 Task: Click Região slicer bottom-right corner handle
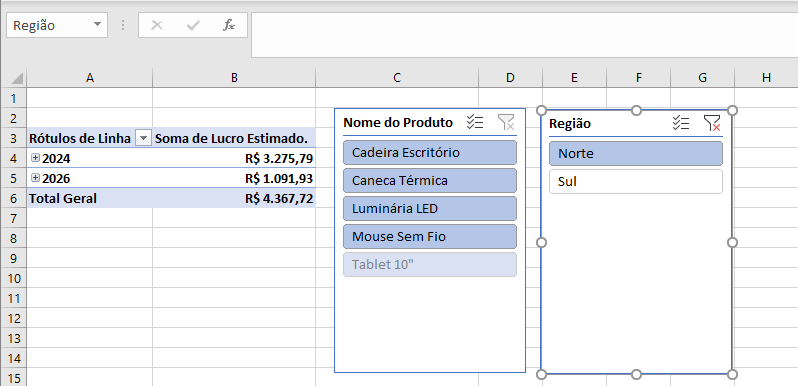coord(732,374)
